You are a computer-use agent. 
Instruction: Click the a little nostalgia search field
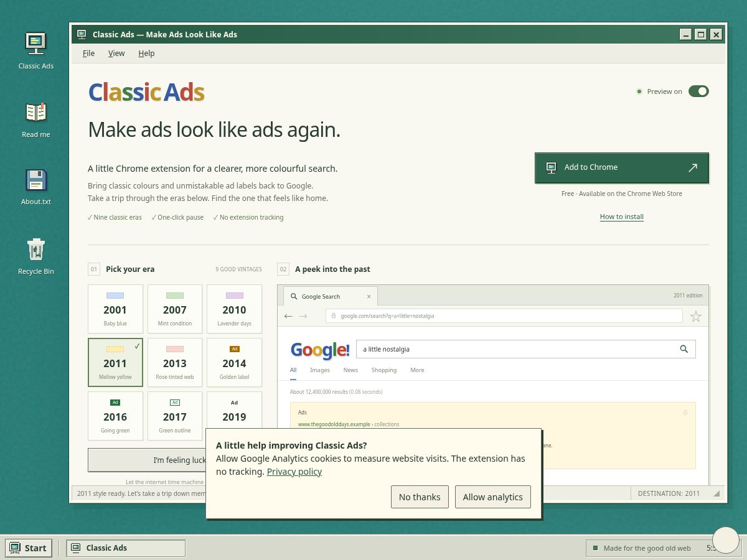527,349
